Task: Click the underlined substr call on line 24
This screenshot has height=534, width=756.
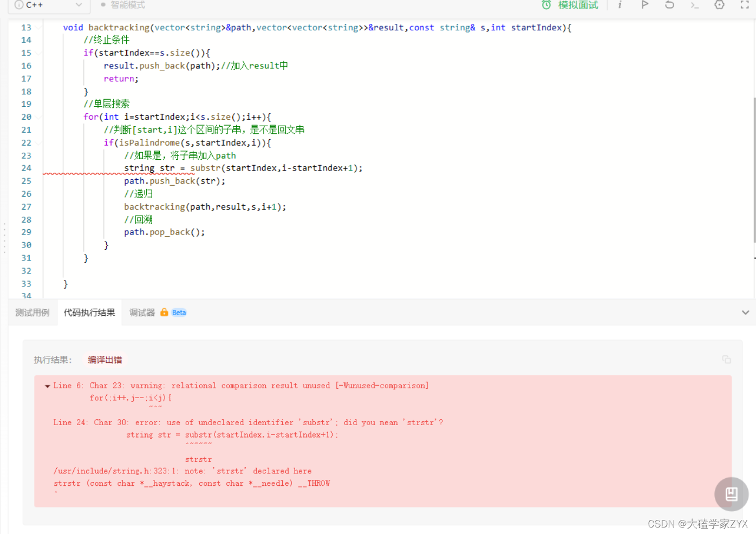Action: coord(206,168)
